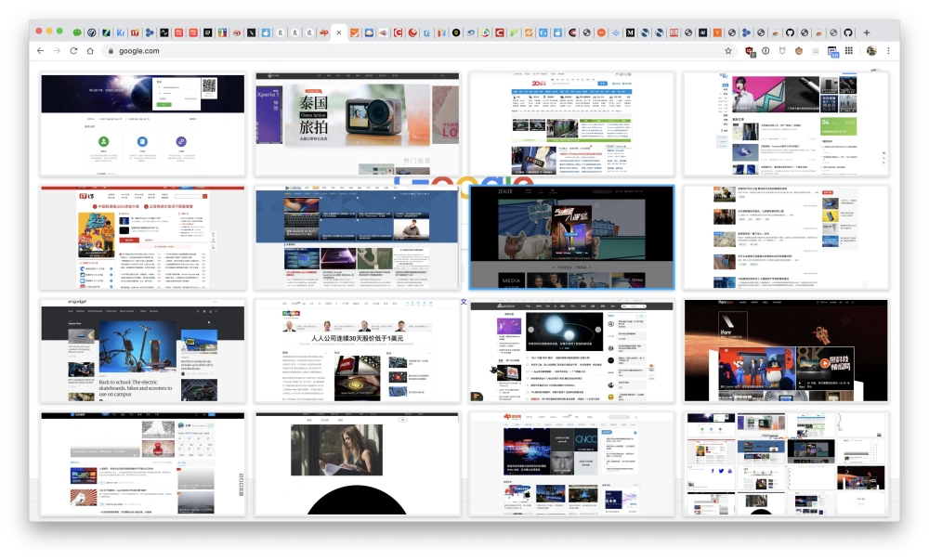Open the calendar extension with blue badge
Image resolution: width=929 pixels, height=560 pixels.
(833, 52)
